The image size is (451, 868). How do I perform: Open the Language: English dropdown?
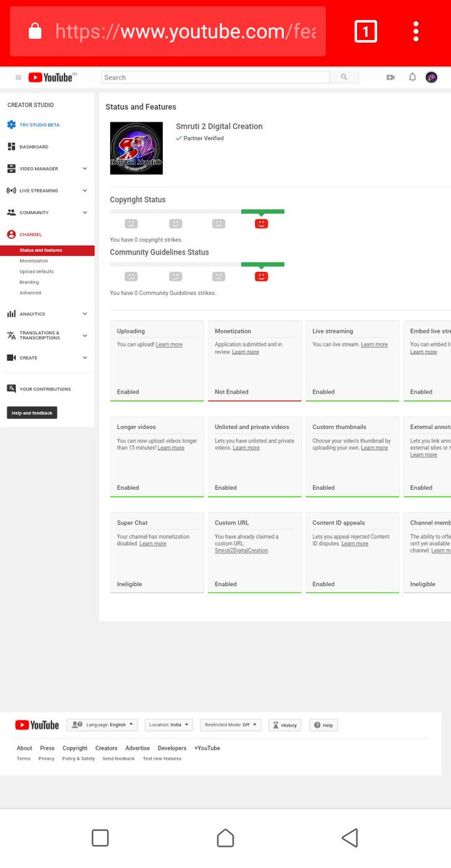[x=102, y=725]
